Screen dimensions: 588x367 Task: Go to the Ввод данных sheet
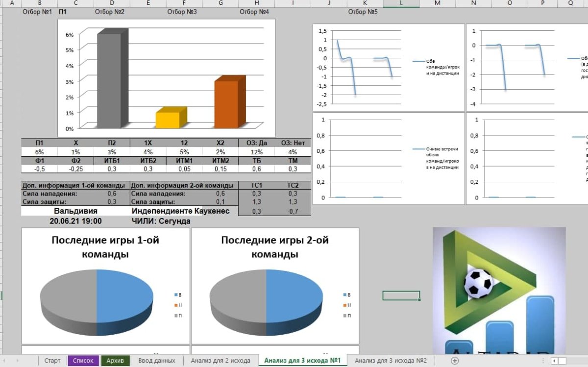156,361
